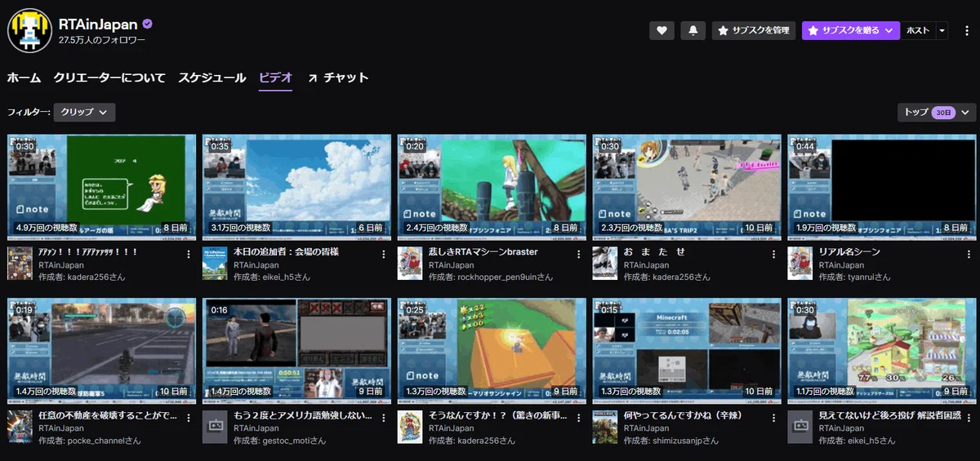Click game box art beside 哀しきRTAマシーンbraster
The height and width of the screenshot is (461, 980).
[x=410, y=264]
